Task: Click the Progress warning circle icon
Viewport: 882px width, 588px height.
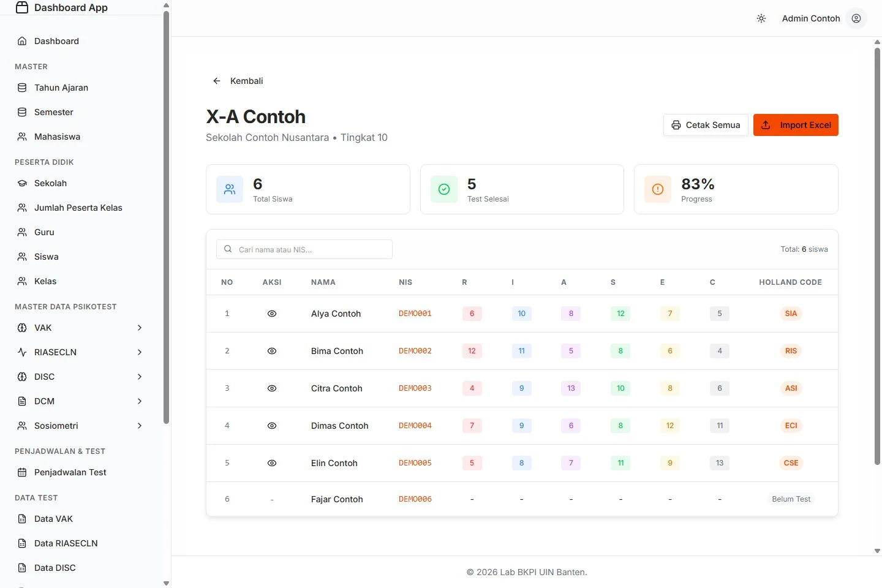Action: (x=658, y=189)
